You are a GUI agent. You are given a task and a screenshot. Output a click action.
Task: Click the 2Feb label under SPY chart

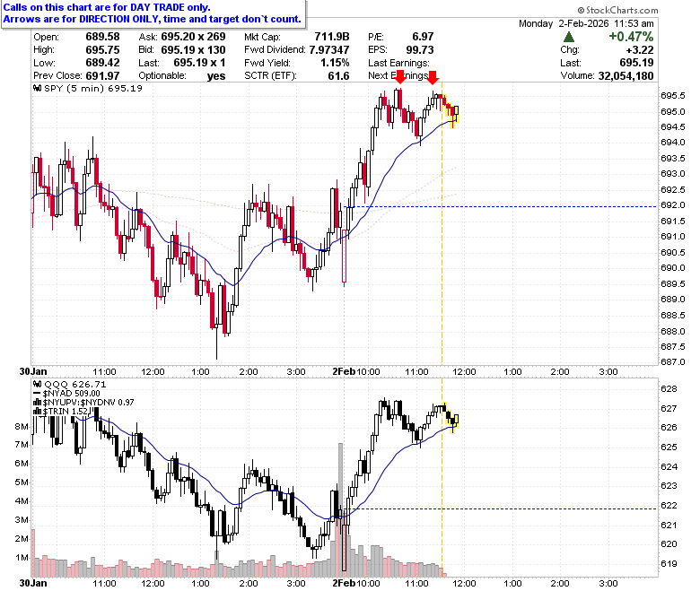(345, 371)
